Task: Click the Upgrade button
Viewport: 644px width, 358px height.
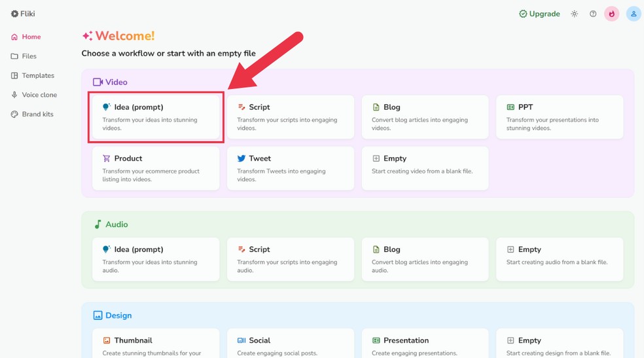Action: coord(539,14)
